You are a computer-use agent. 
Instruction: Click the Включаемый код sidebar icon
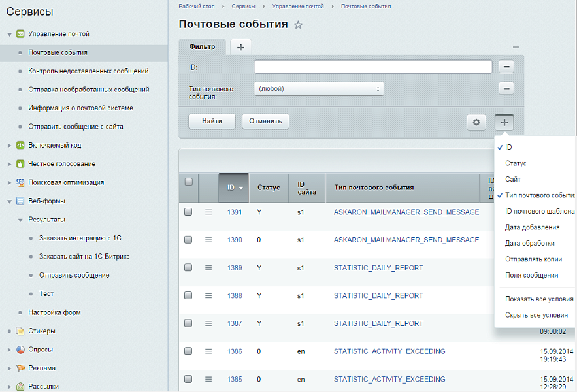[20, 145]
